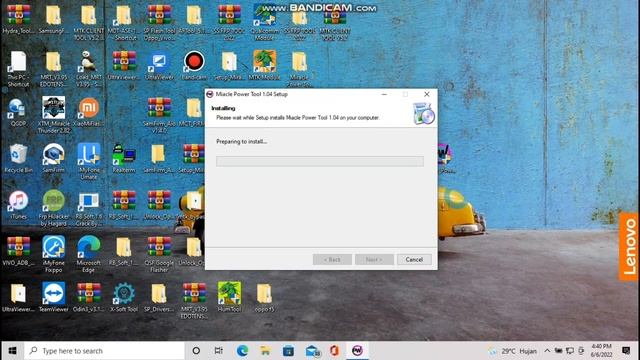Launch Bandicam from the desktop
The width and height of the screenshot is (640, 360).
pos(194,65)
